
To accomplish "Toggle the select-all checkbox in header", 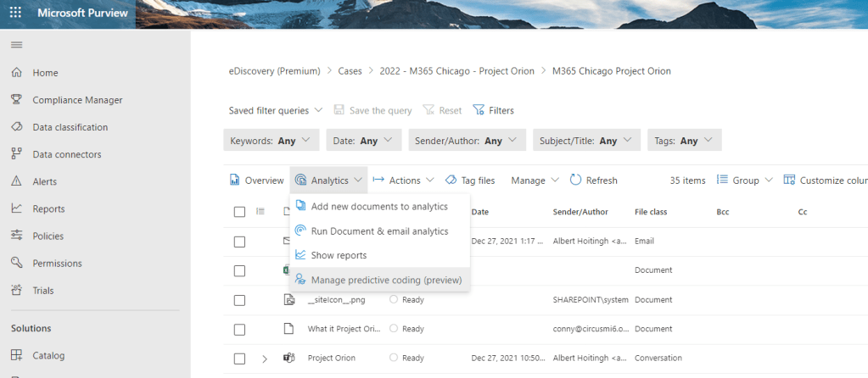I will point(239,212).
